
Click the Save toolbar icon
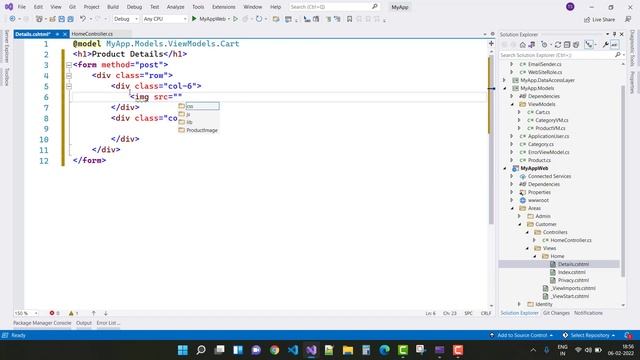61,19
